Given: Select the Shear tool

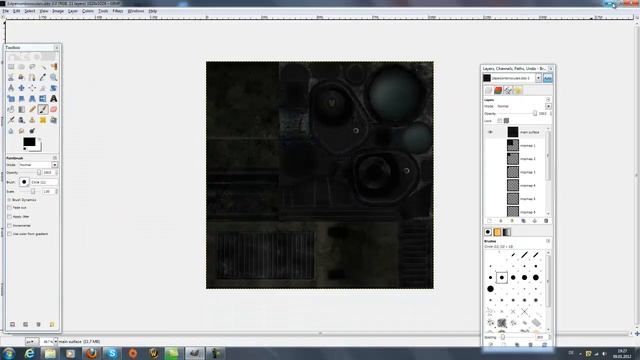Looking at the screenshot, I should tap(21, 99).
